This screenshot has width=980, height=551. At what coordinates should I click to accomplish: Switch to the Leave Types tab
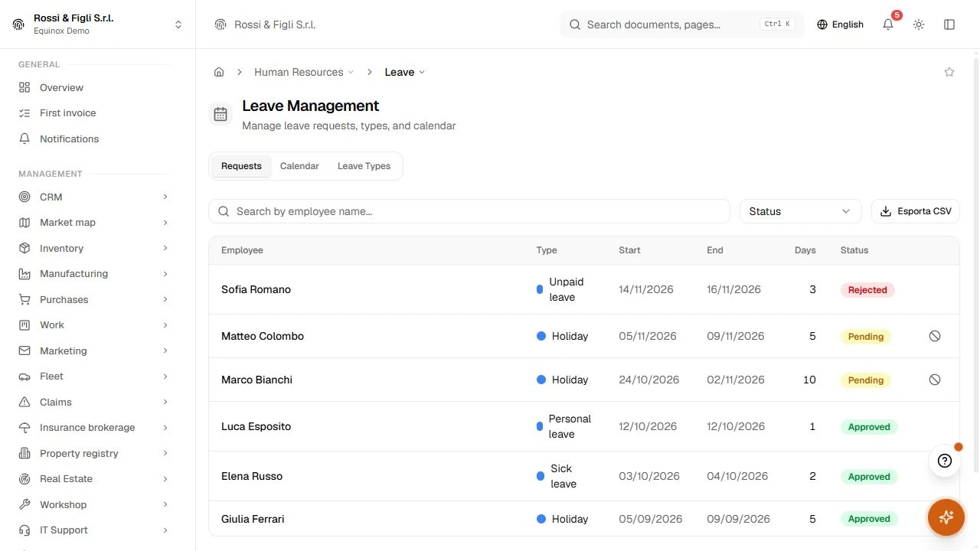click(364, 166)
